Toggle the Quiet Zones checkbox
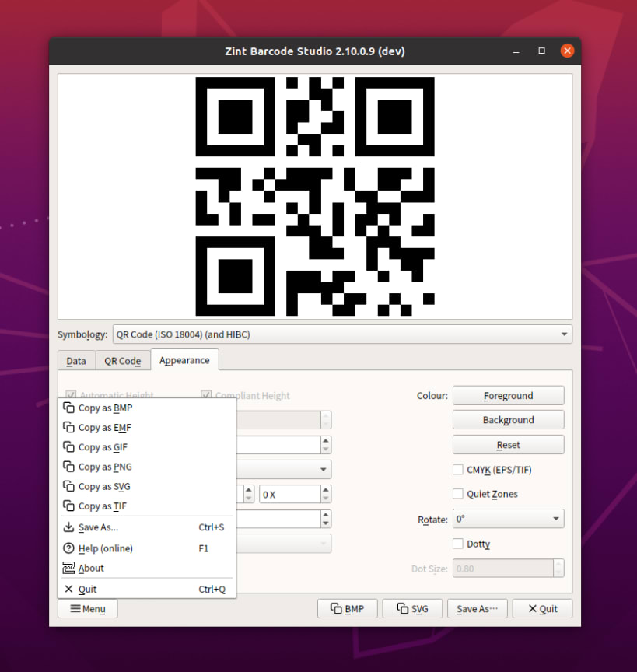The width and height of the screenshot is (637, 672). pyautogui.click(x=458, y=494)
